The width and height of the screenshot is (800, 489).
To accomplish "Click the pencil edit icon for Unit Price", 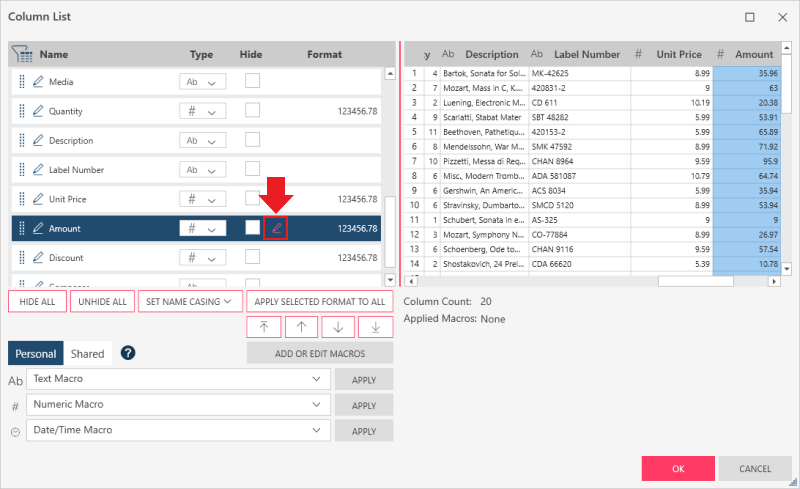I will click(38, 199).
